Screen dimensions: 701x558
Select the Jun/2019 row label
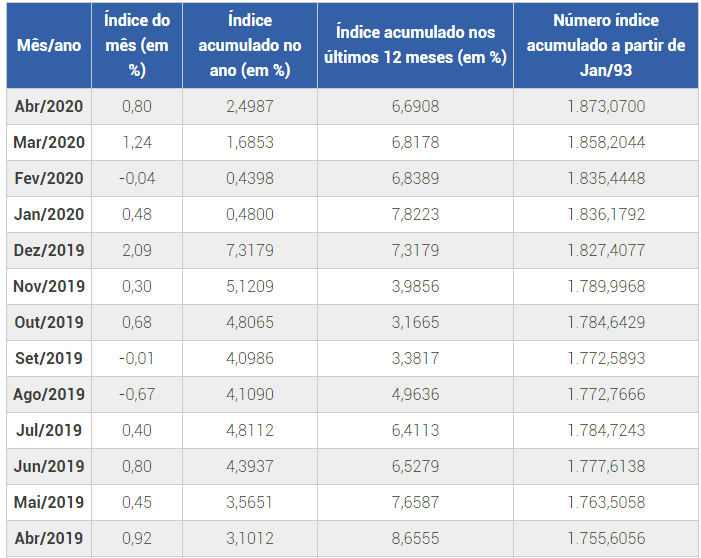pos(49,466)
